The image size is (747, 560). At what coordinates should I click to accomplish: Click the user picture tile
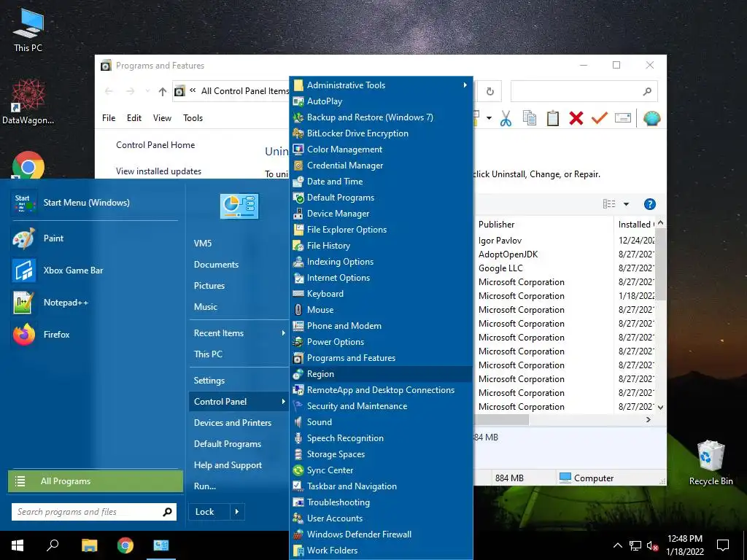point(239,206)
